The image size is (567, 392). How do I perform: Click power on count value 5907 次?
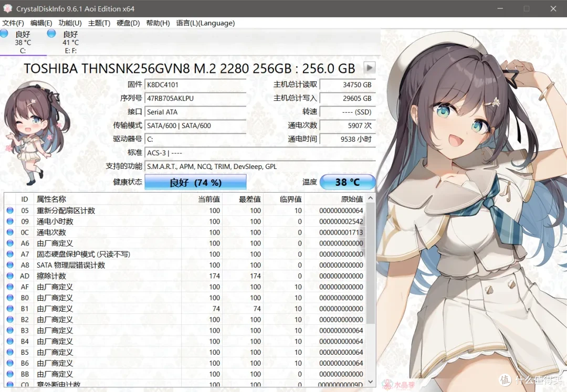[348, 126]
